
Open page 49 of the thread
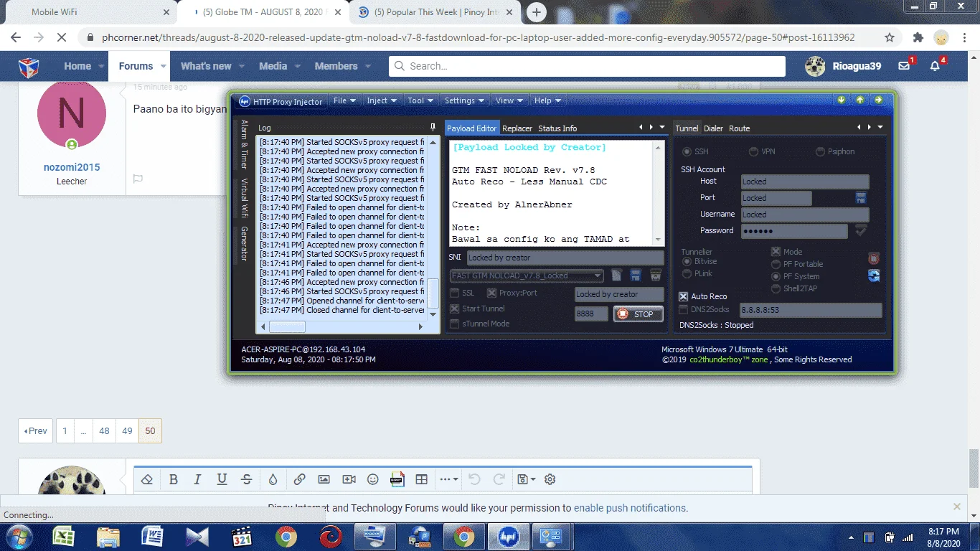tap(127, 431)
